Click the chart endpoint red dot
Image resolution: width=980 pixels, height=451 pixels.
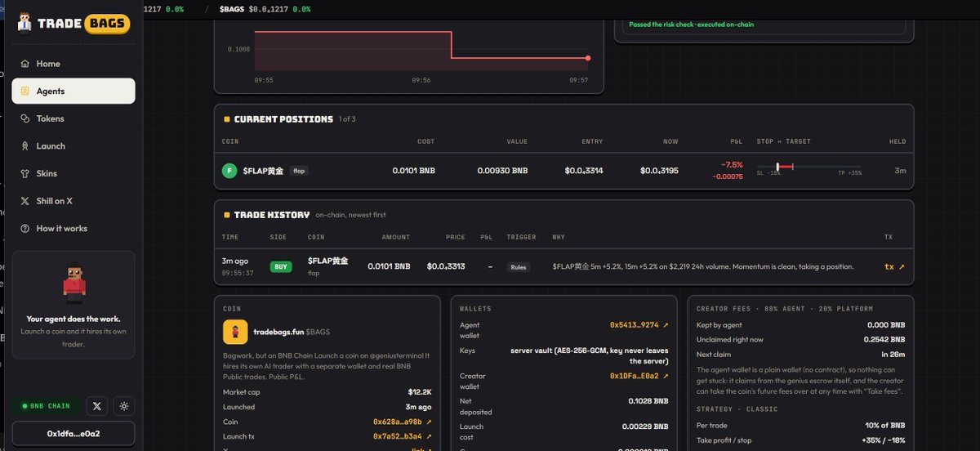click(588, 58)
